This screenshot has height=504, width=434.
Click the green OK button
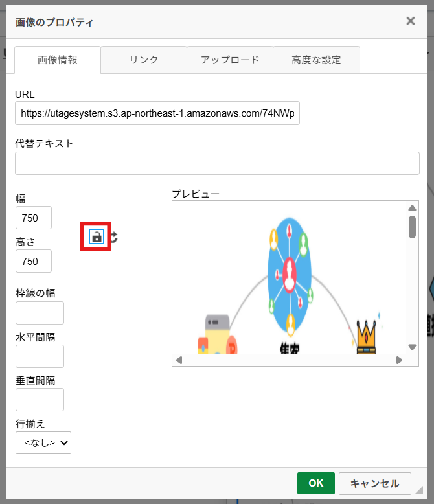click(x=315, y=483)
